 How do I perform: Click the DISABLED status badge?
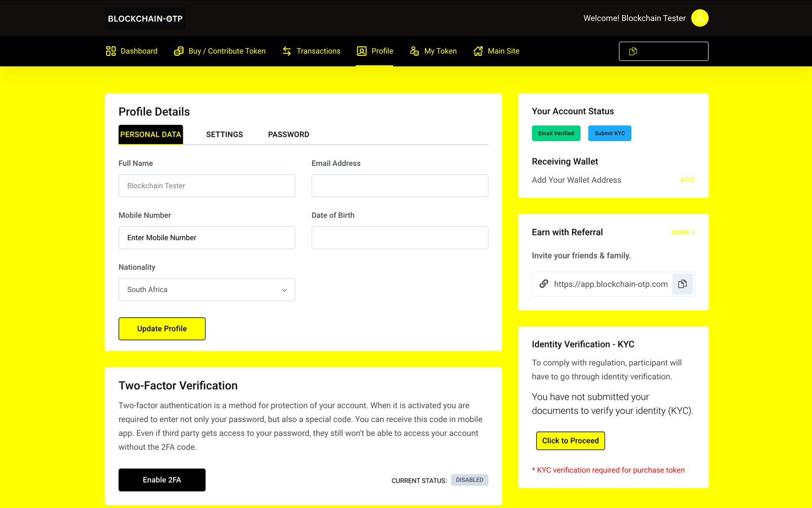(x=469, y=480)
